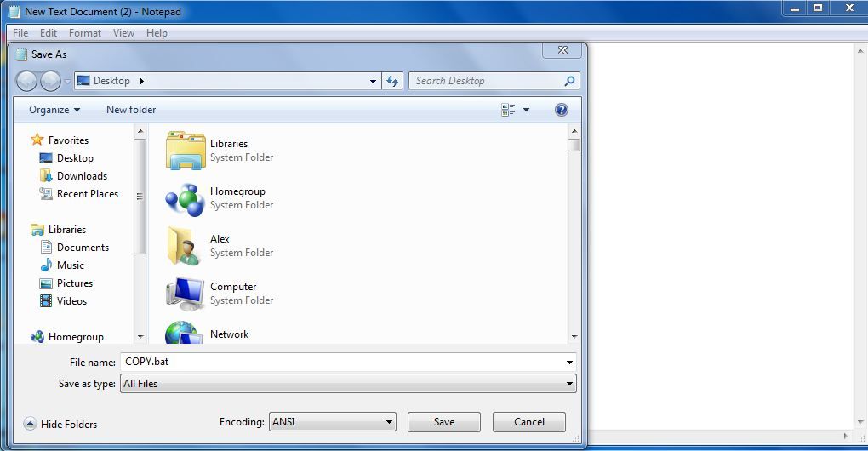Viewport: 868px width, 451px height.
Task: Click the New folder button
Action: 131,110
